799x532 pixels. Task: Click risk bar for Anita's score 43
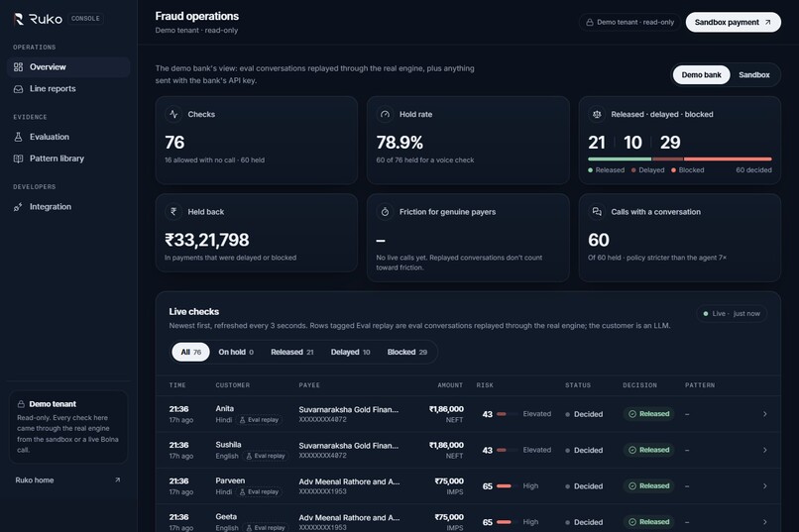point(507,414)
